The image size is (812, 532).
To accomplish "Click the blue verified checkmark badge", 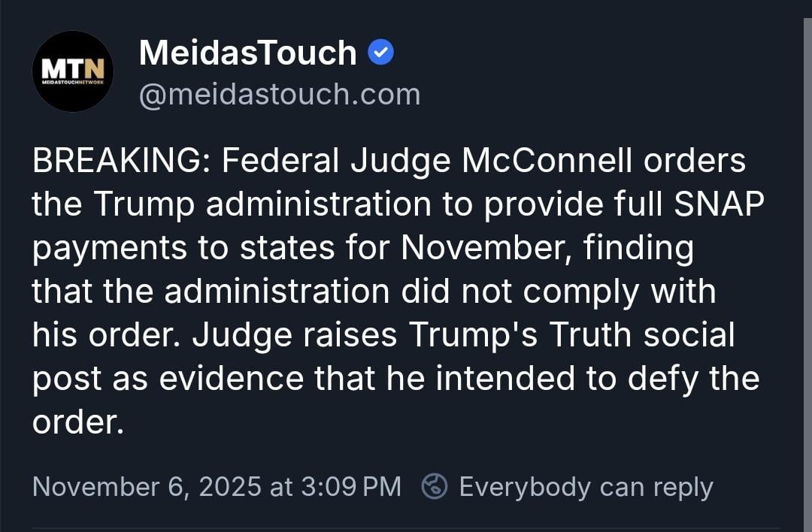I will [x=381, y=53].
